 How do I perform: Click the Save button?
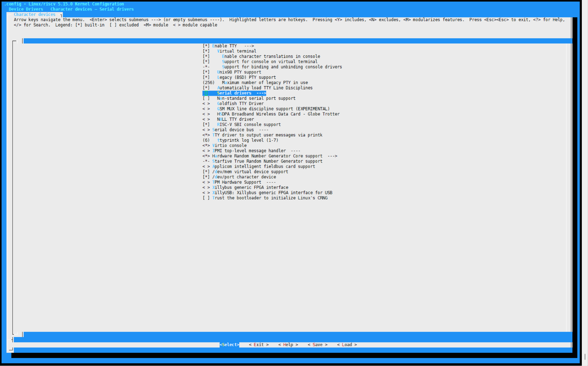click(x=317, y=345)
